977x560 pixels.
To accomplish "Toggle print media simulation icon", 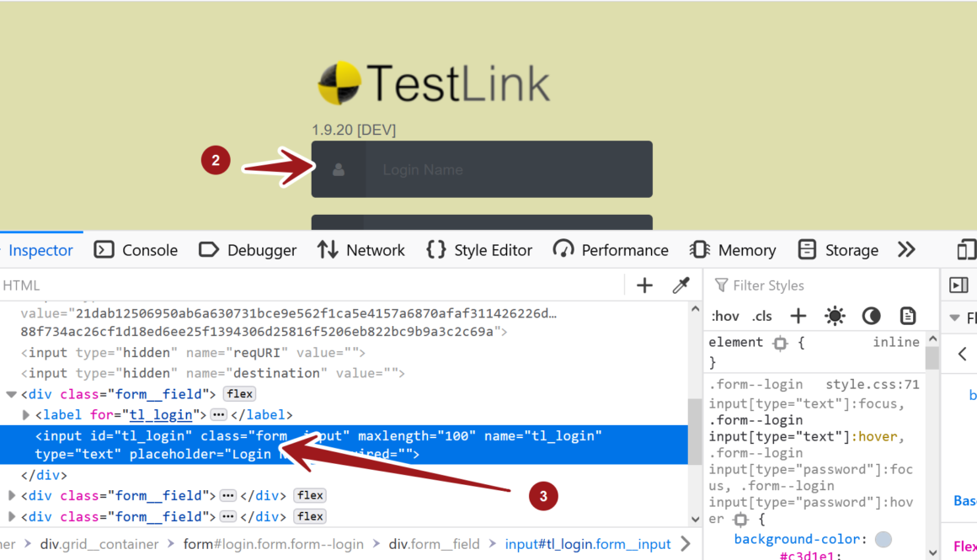I will click(x=908, y=317).
